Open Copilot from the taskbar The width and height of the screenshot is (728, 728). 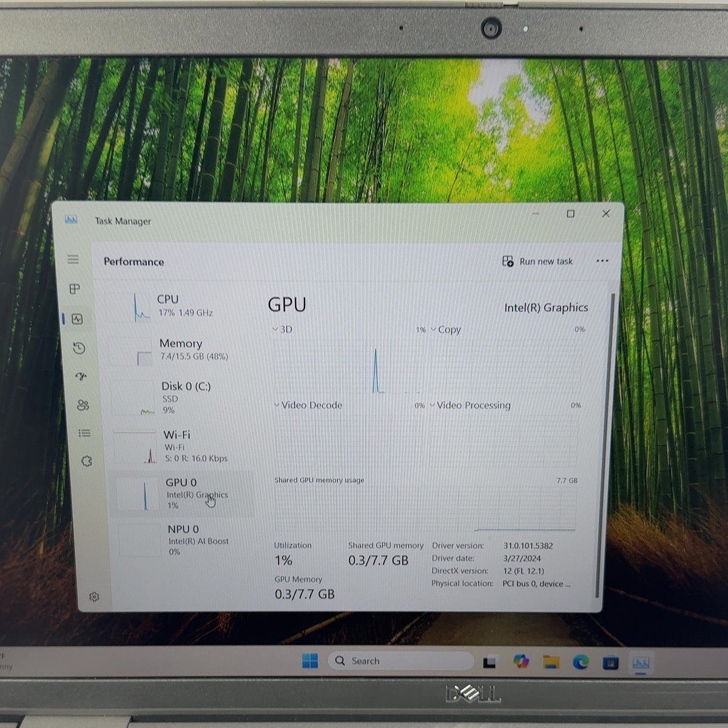521,661
